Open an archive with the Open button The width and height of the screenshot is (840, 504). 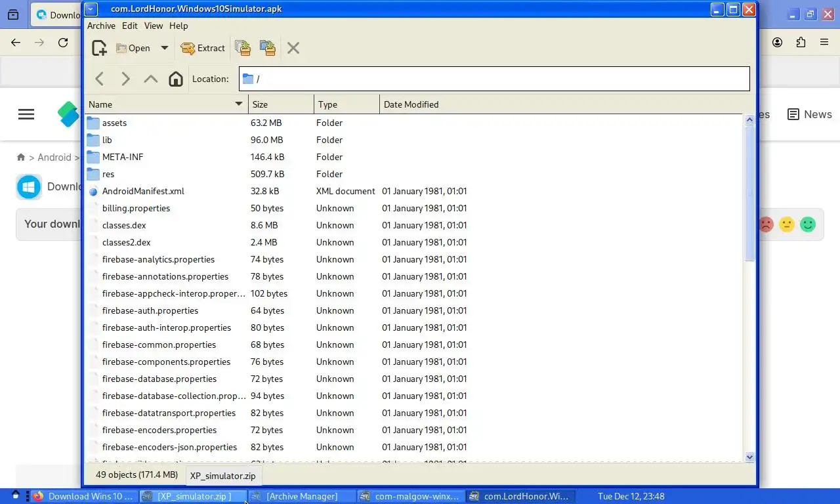(x=133, y=48)
